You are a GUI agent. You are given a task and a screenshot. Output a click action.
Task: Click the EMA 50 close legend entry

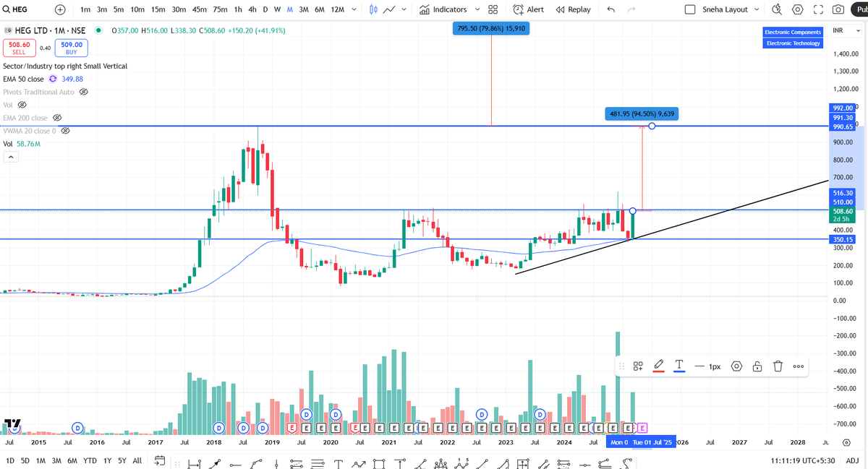[x=23, y=79]
